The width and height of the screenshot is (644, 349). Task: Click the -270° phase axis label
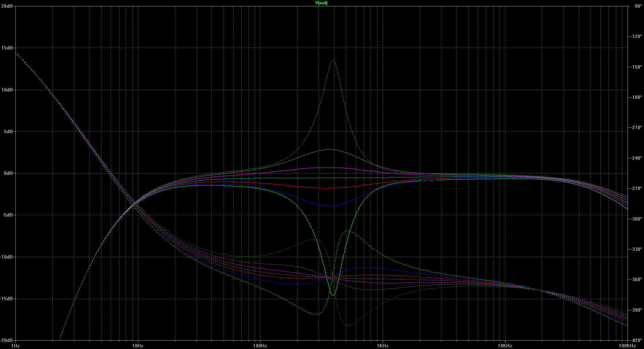pos(636,188)
